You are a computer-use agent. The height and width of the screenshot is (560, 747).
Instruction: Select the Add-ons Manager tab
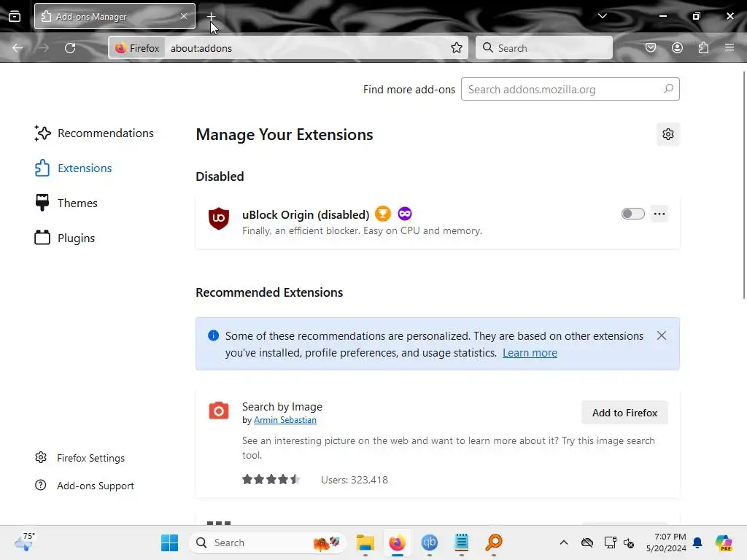click(115, 16)
